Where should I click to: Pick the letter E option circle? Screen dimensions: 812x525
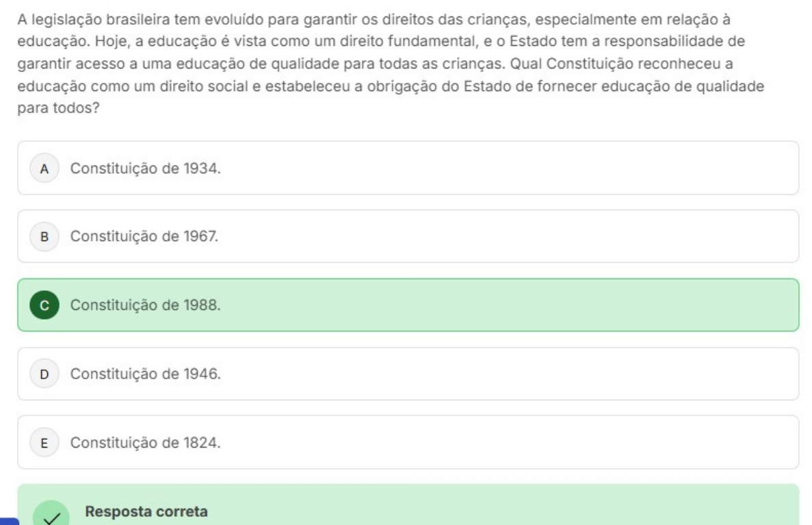(x=45, y=442)
